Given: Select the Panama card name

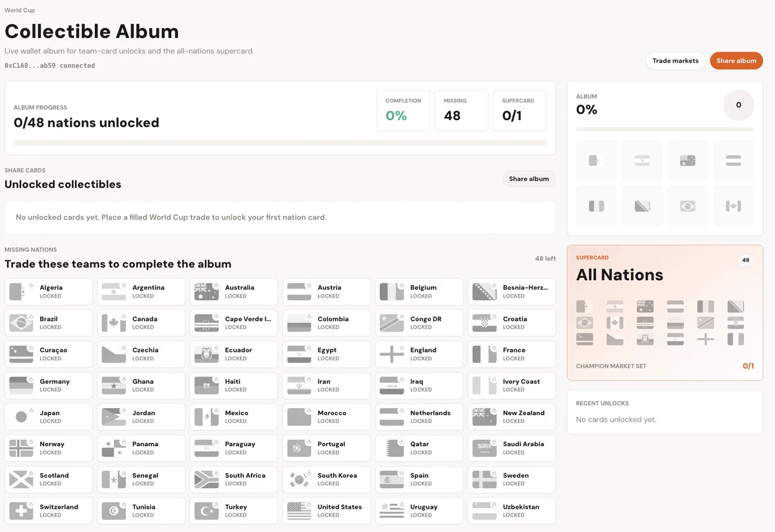Looking at the screenshot, I should pyautogui.click(x=145, y=444).
